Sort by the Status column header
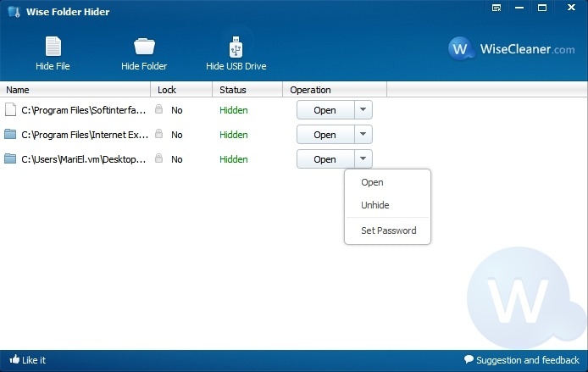 click(x=247, y=90)
